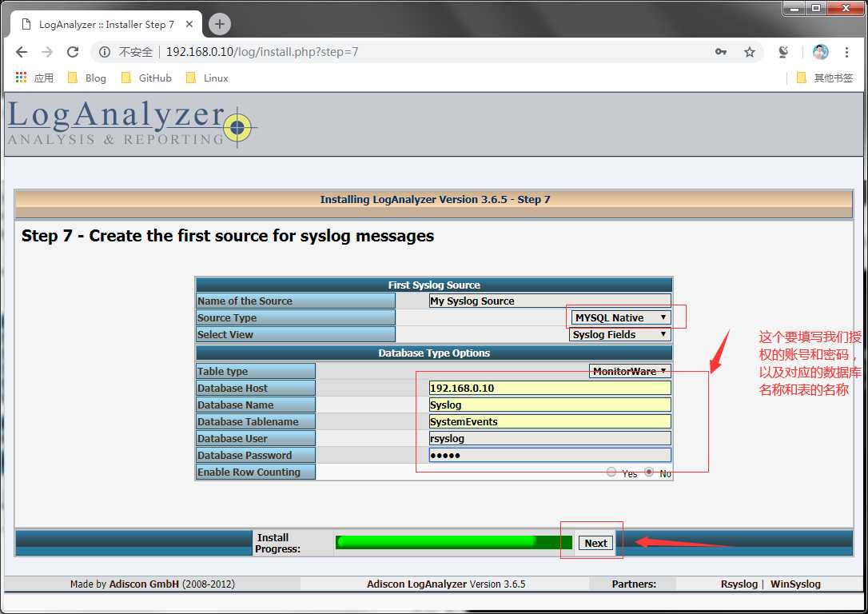Screen dimensions: 868x614
Task: Open the Table type MonitorWare dropdown
Action: click(x=629, y=371)
